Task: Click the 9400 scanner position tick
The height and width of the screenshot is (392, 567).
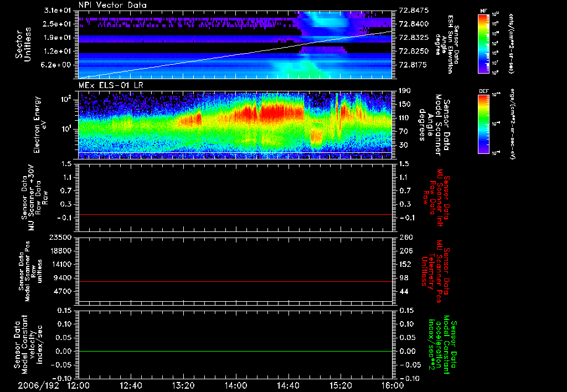Action: (x=63, y=278)
